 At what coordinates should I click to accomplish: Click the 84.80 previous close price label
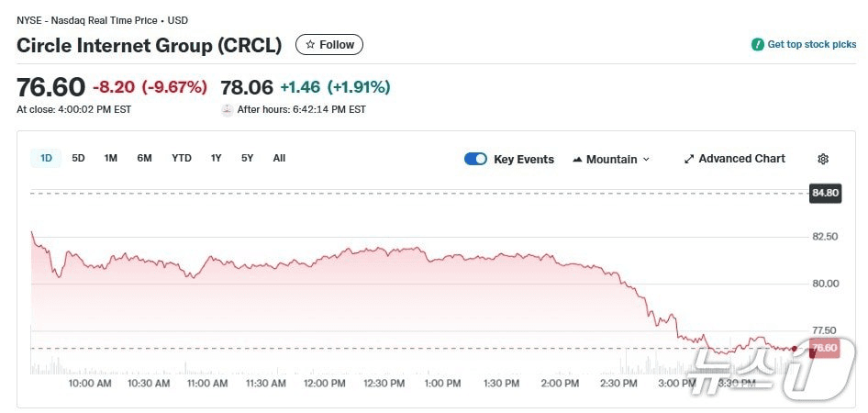[x=824, y=193]
